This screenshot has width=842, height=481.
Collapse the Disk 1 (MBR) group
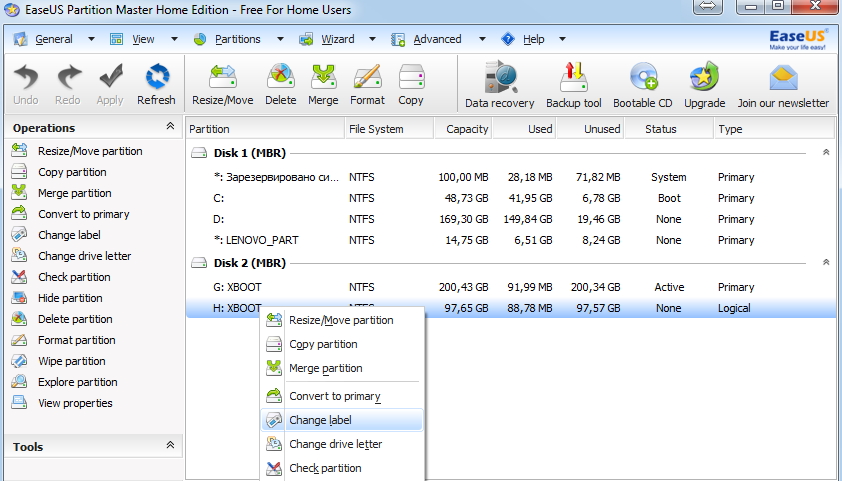click(x=826, y=153)
